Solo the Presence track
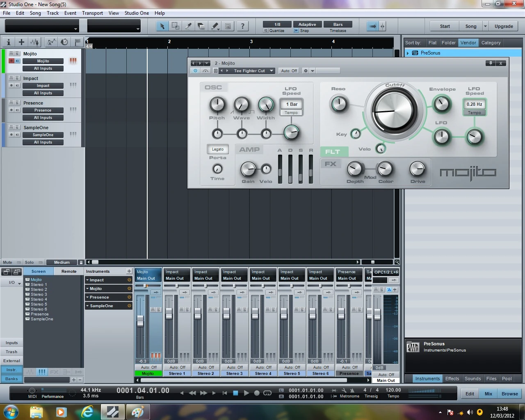The width and height of the screenshot is (525, 420). pyautogui.click(x=17, y=103)
